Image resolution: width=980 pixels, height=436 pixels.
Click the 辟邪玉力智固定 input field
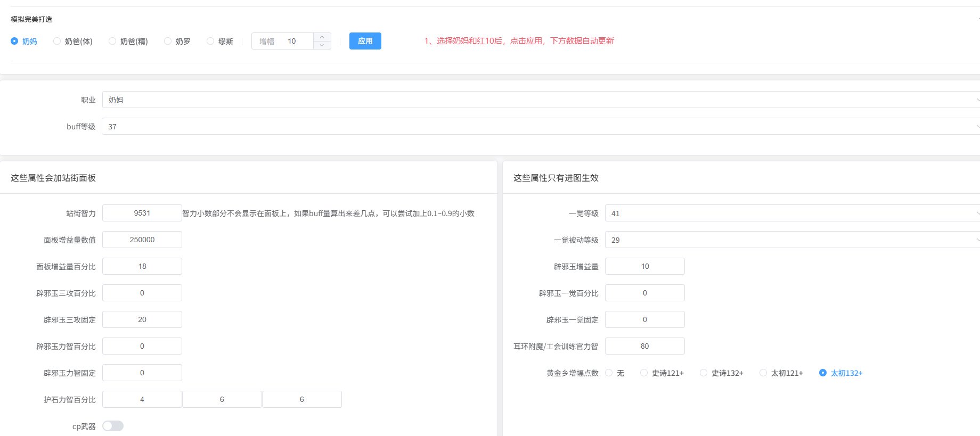142,373
